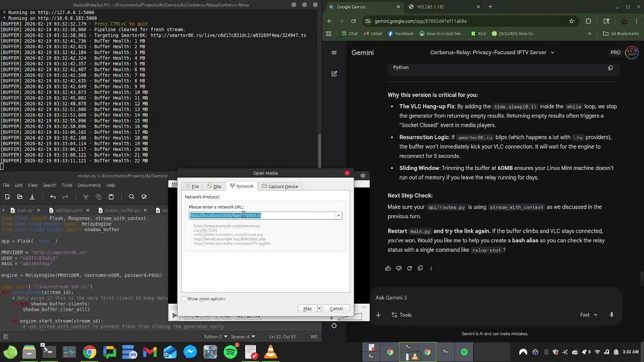The image size is (644, 362).
Task: Expand the Gemini conversation title dropdown
Action: point(552,52)
